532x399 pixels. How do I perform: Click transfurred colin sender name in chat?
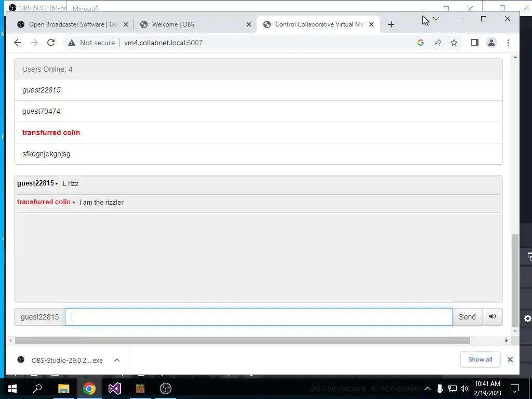44,202
